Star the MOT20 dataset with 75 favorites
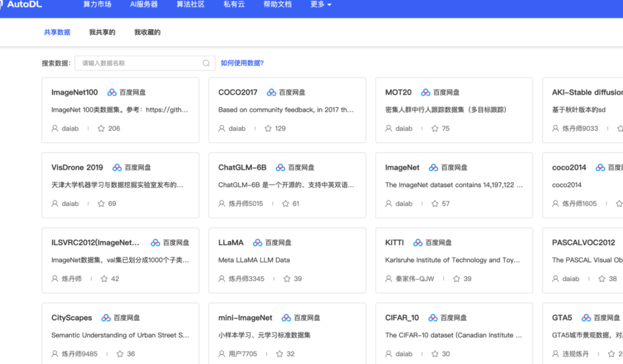 (x=435, y=129)
